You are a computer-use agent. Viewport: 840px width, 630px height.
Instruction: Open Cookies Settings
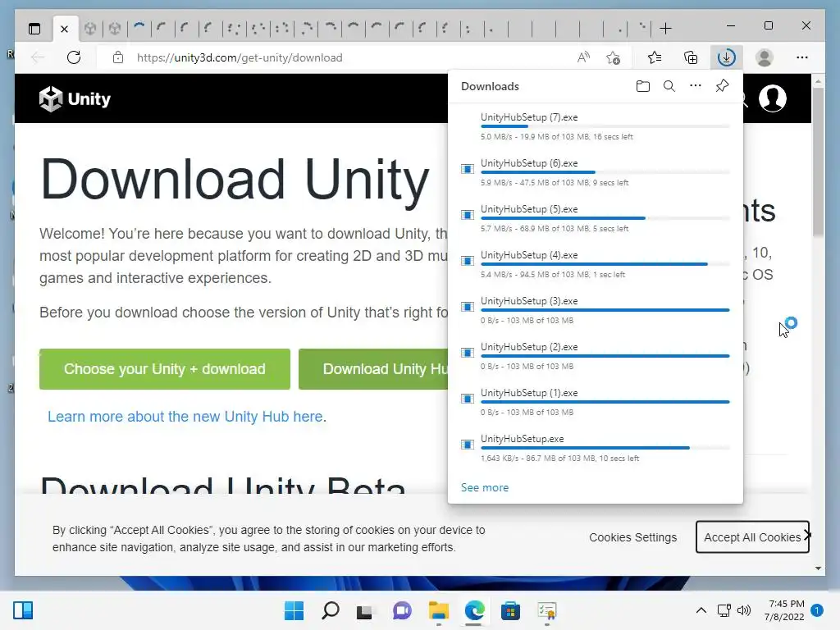click(x=632, y=537)
